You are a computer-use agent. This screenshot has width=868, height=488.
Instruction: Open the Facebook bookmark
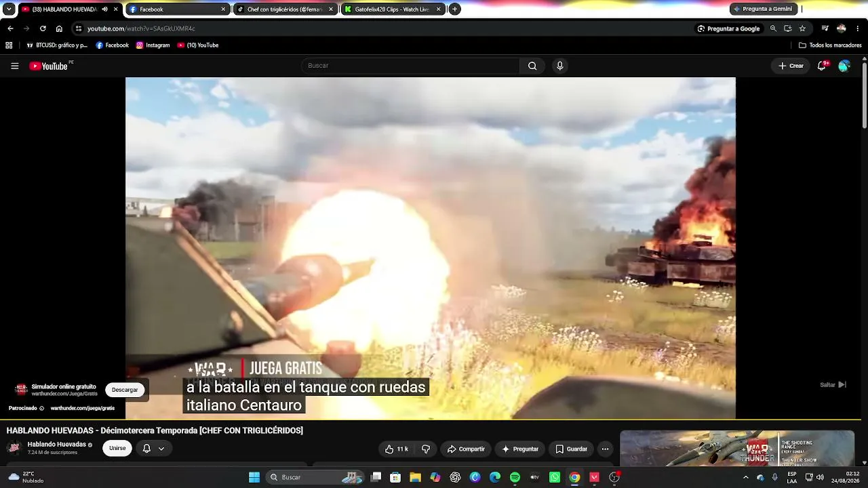click(x=113, y=45)
